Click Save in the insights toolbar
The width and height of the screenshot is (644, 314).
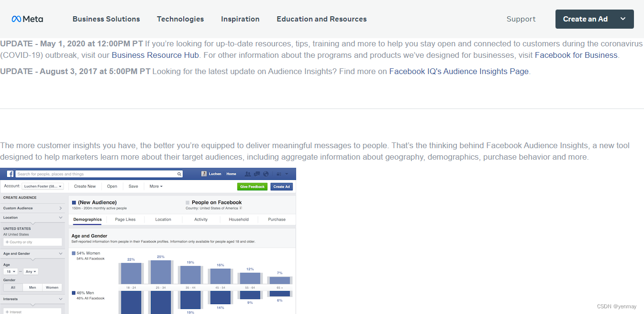click(133, 186)
